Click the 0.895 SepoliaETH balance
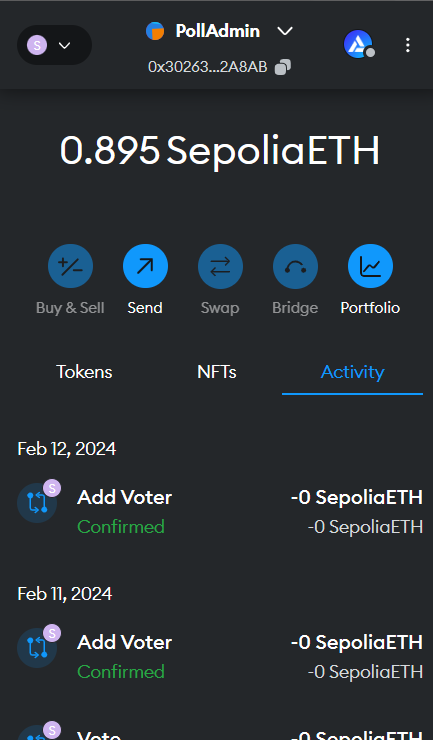Viewport: 433px width, 740px height. [x=220, y=151]
